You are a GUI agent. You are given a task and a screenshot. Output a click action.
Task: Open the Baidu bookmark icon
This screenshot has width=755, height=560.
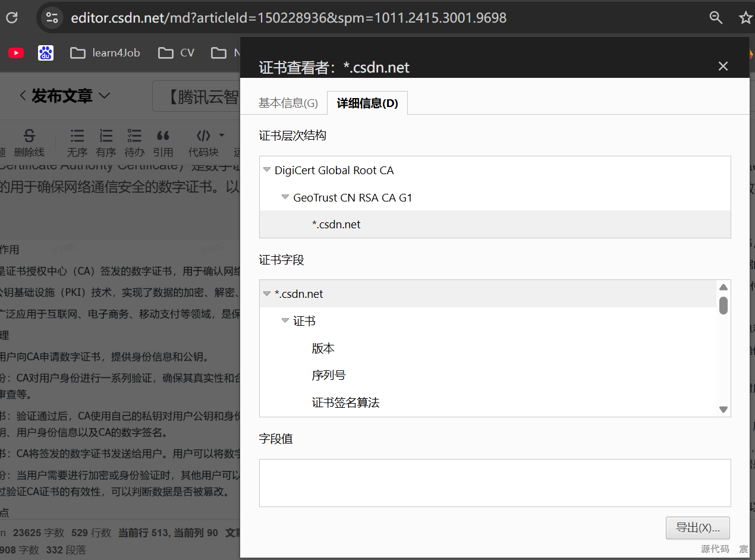coord(46,53)
